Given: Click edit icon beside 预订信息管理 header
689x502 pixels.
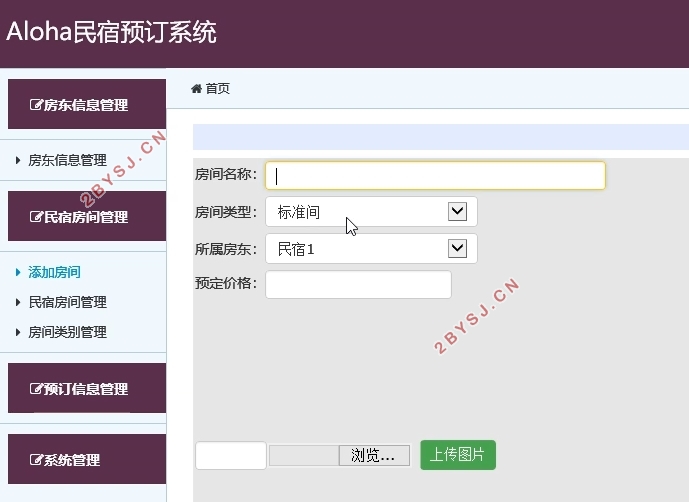Looking at the screenshot, I should 37,389.
